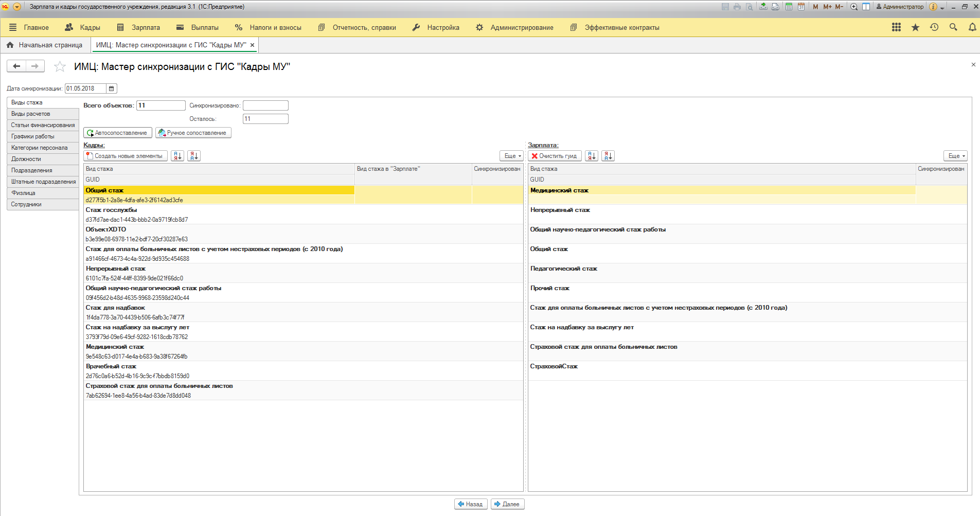The height and width of the screenshot is (516, 980).
Task: Sort Кадры list ascending А-Я
Action: click(x=177, y=156)
